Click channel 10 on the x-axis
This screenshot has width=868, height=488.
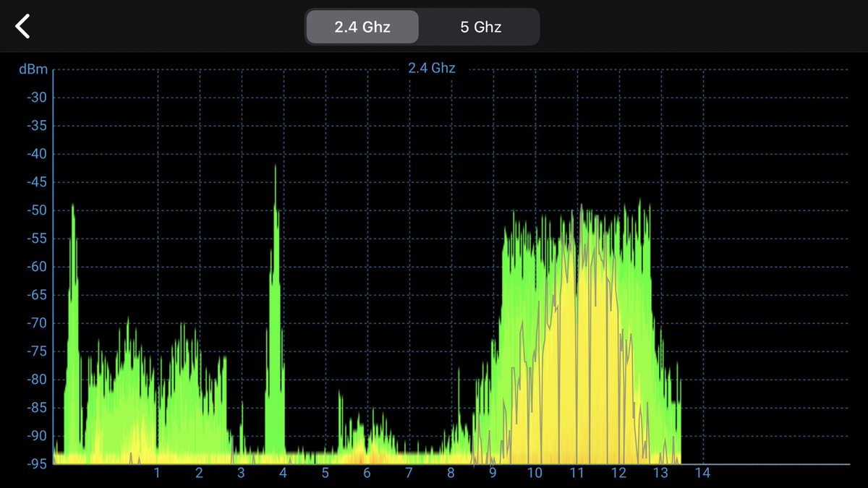pyautogui.click(x=535, y=474)
